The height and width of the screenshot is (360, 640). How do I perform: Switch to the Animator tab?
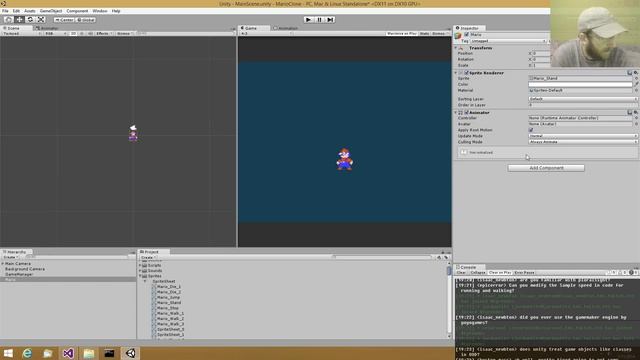point(47,28)
